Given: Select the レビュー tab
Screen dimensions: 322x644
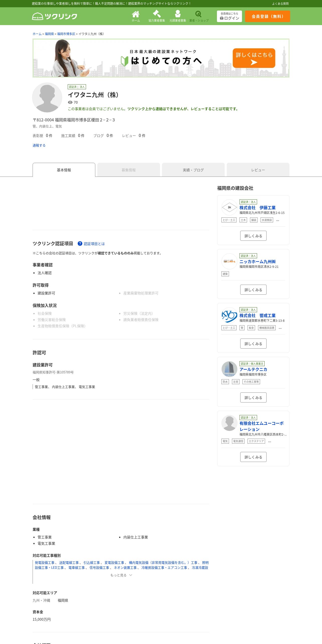Looking at the screenshot, I should [258, 170].
